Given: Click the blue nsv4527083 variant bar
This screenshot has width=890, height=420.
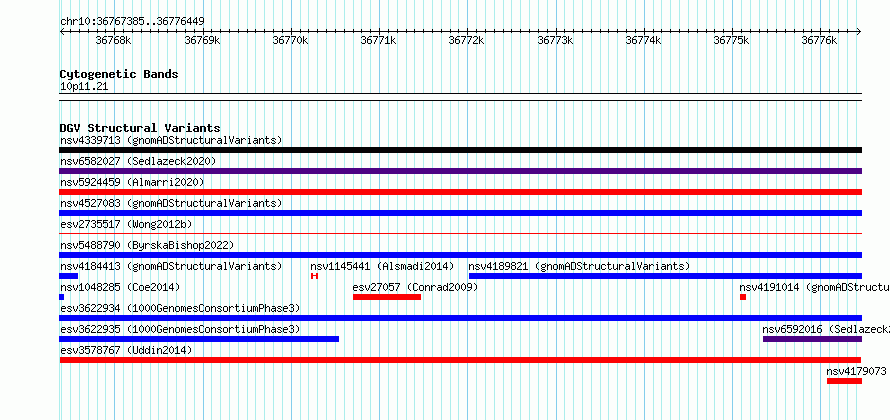Looking at the screenshot, I should [460, 213].
